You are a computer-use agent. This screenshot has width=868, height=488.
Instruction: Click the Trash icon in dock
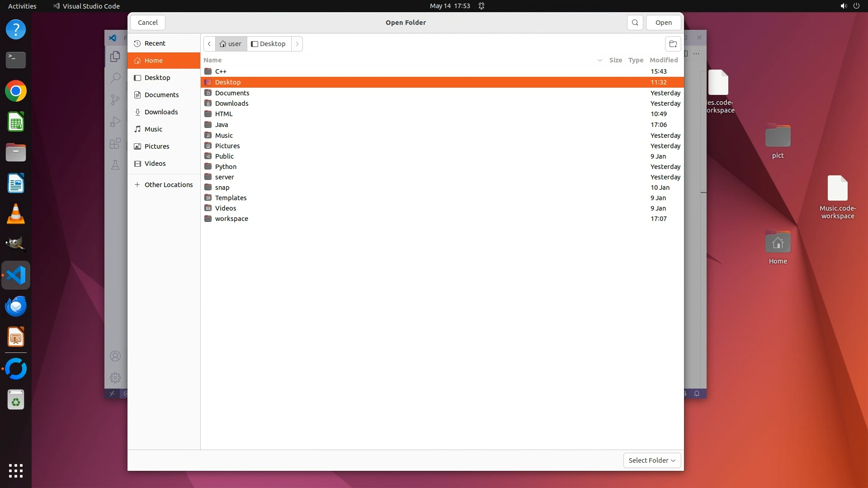pos(16,400)
